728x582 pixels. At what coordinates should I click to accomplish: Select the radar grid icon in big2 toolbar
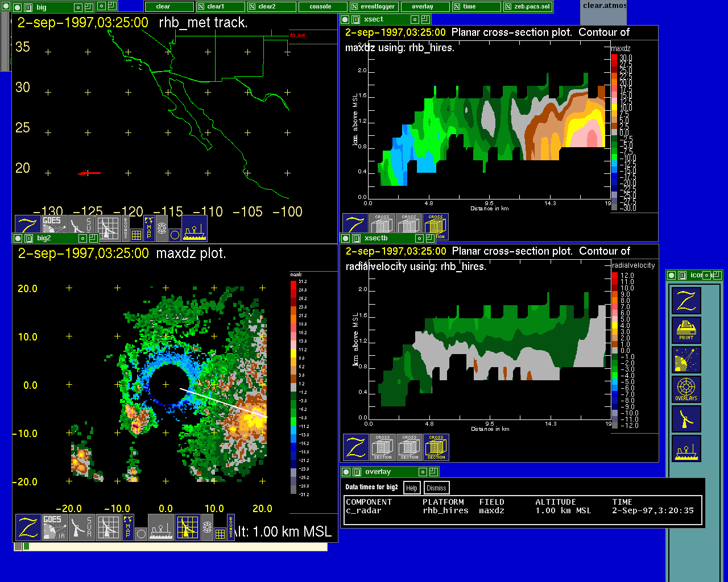tap(187, 527)
